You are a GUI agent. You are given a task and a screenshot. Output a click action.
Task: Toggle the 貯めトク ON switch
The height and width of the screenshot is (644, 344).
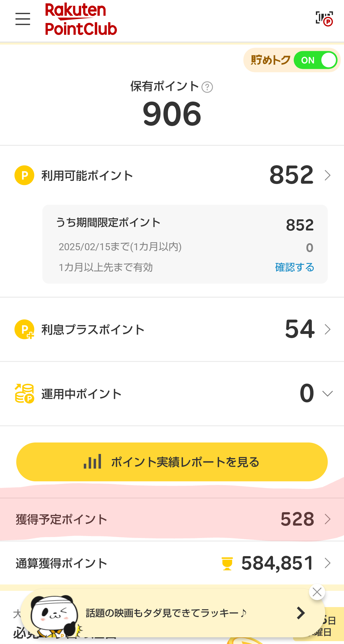tap(315, 60)
